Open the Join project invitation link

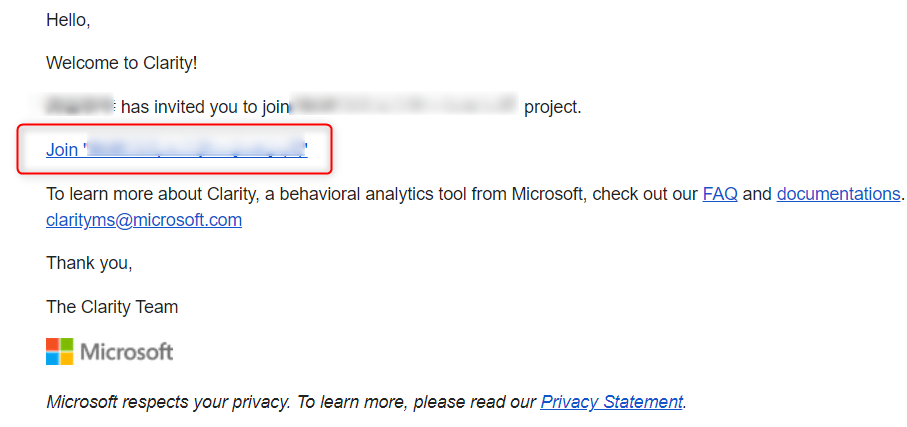(x=176, y=150)
